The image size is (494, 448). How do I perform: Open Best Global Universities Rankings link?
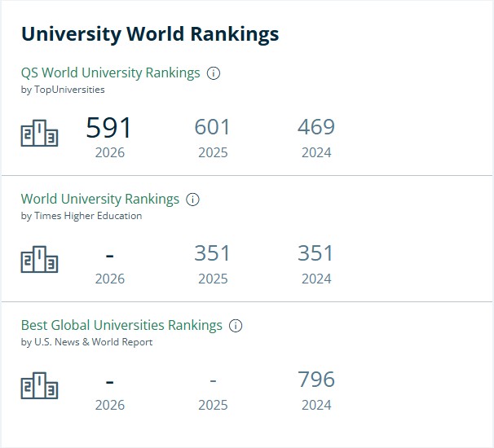[121, 325]
